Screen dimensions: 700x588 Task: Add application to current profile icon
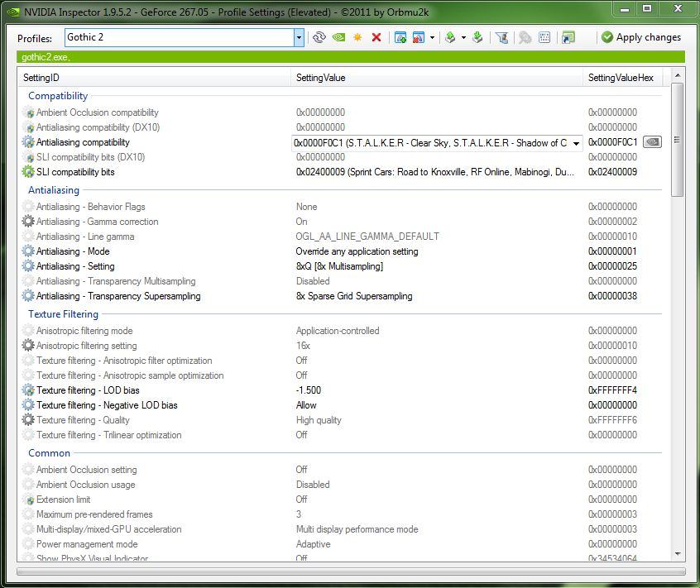pos(400,37)
